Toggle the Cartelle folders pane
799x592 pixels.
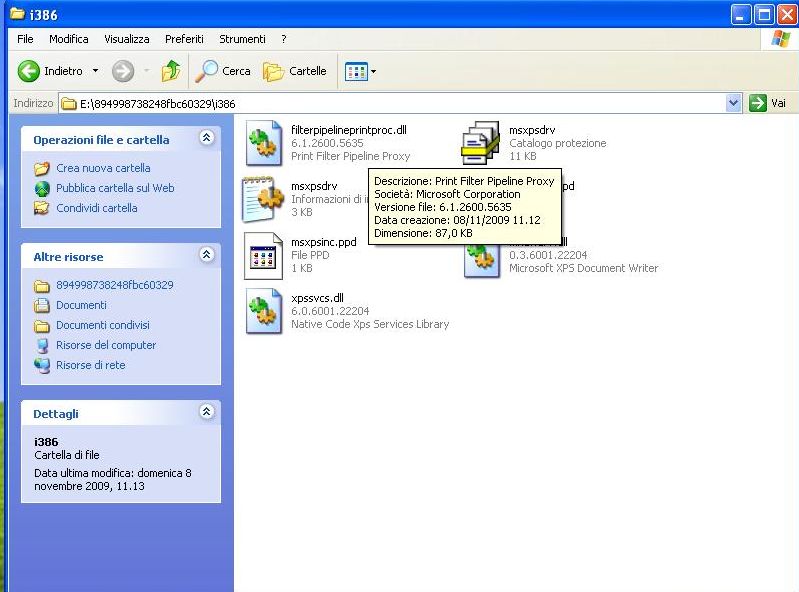point(295,71)
